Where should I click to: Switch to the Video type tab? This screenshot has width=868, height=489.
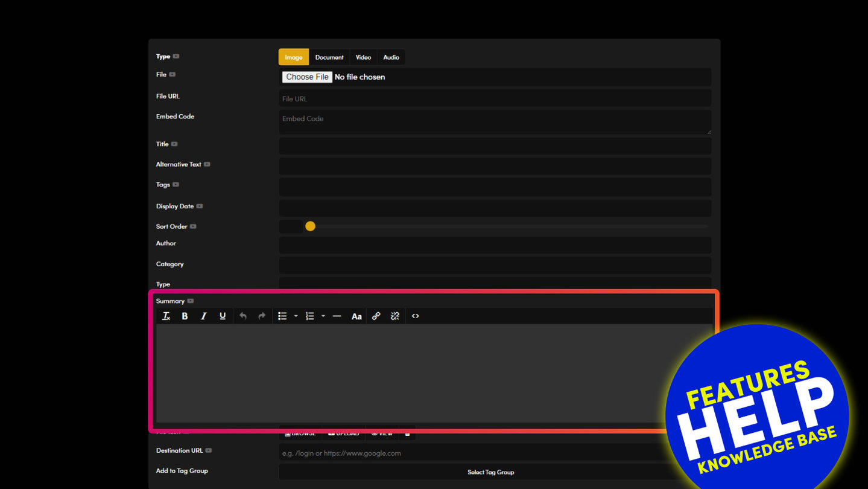(x=363, y=57)
